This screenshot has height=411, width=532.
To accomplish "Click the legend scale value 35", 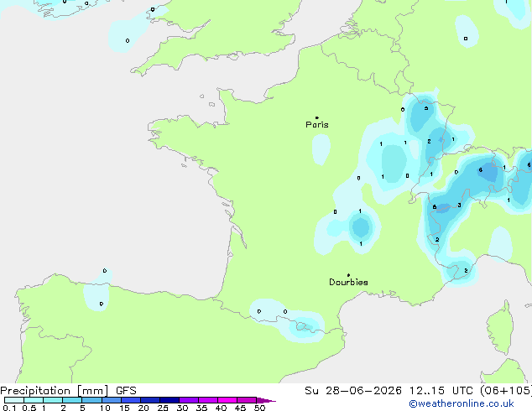I will pyautogui.click(x=201, y=408).
